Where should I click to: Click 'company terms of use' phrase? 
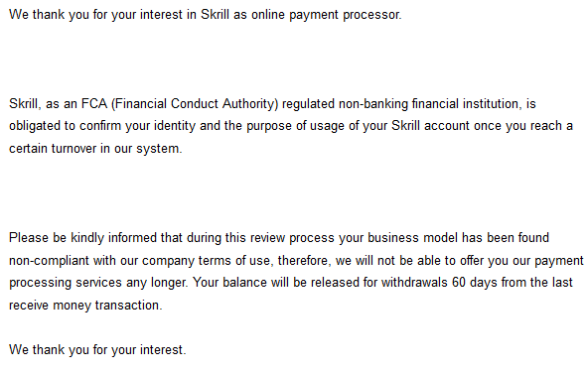(206, 261)
